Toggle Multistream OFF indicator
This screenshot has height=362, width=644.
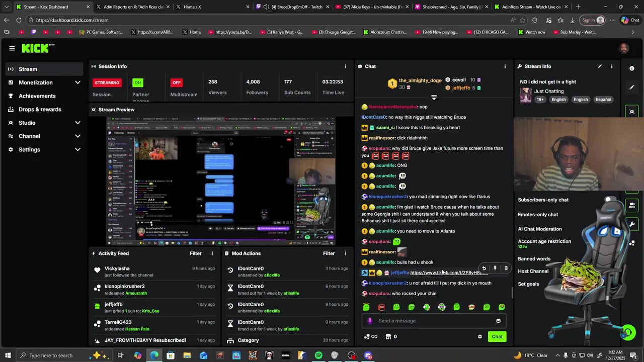pyautogui.click(x=176, y=82)
